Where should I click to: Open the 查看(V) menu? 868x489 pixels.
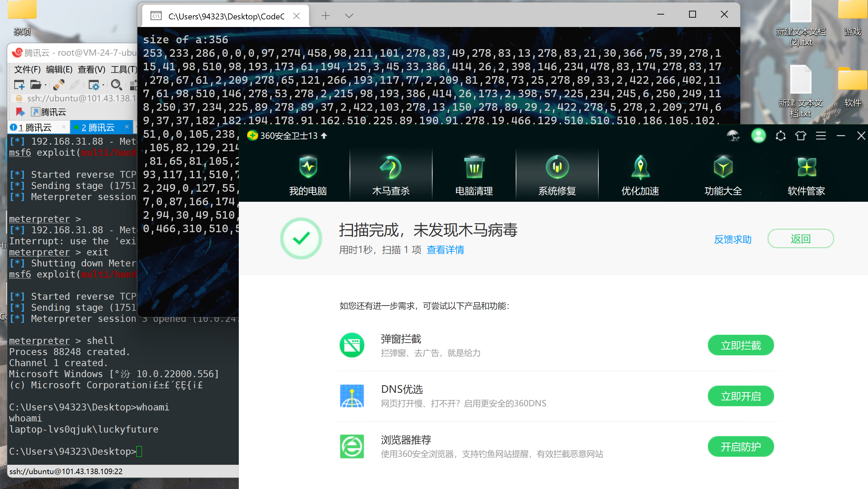91,69
